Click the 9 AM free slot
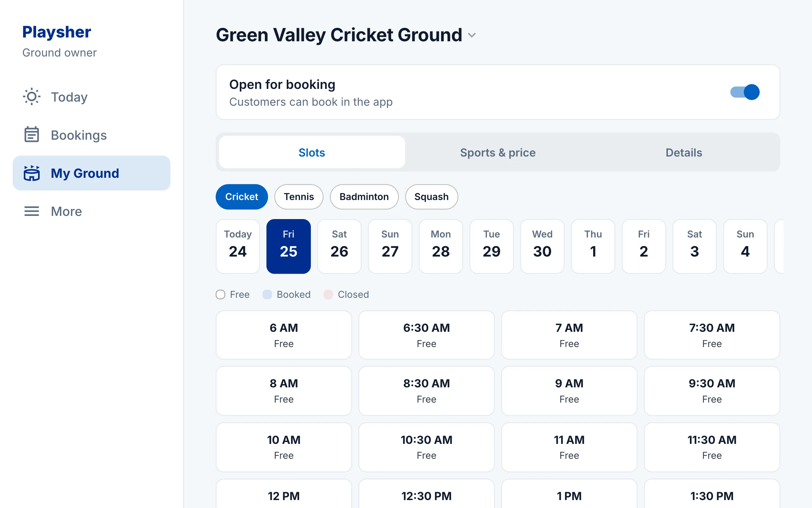This screenshot has height=508, width=812. point(569,391)
